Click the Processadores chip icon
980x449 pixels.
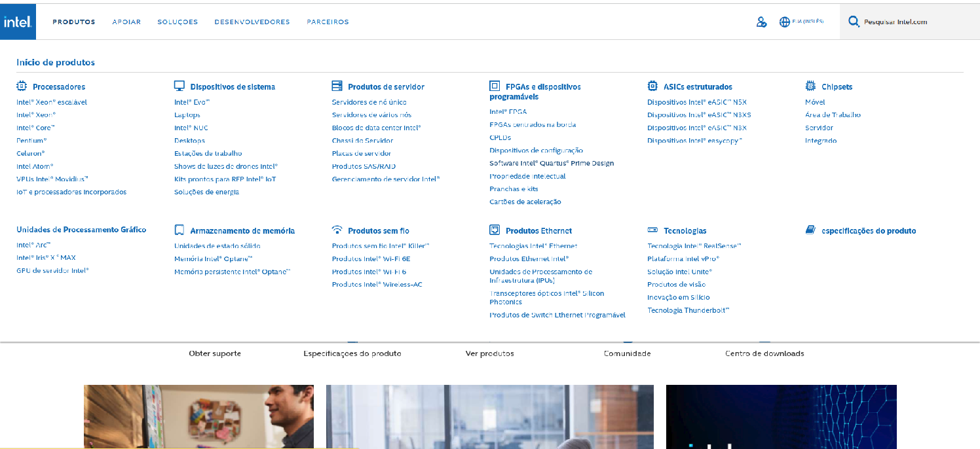[22, 86]
